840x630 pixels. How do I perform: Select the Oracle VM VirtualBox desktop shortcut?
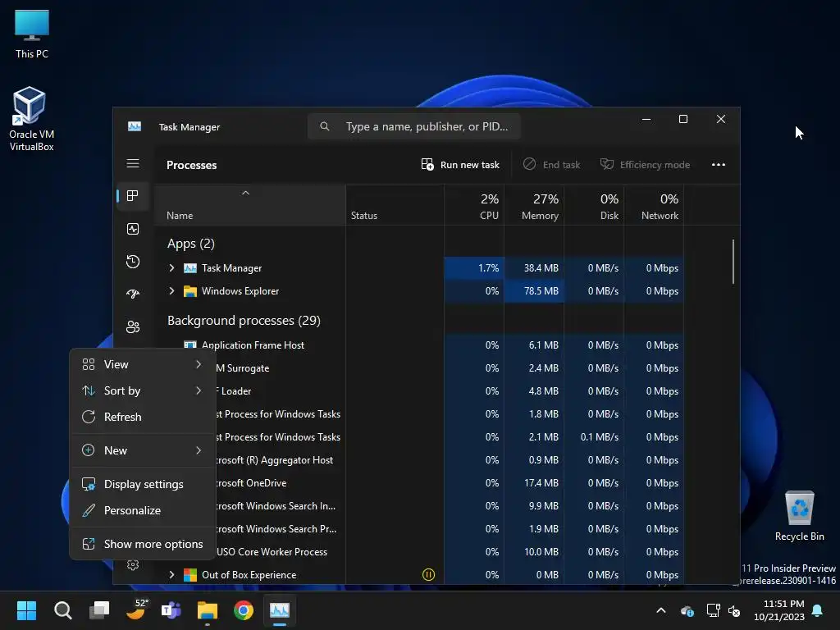32,119
